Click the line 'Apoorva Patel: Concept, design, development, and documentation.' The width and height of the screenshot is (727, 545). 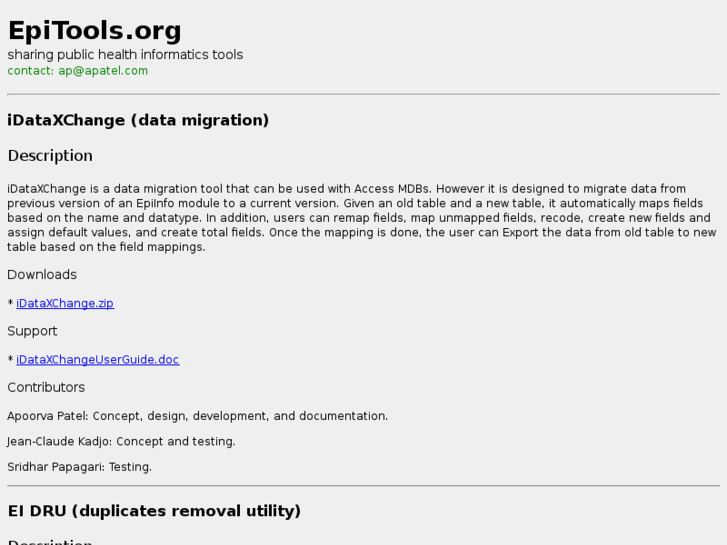198,416
